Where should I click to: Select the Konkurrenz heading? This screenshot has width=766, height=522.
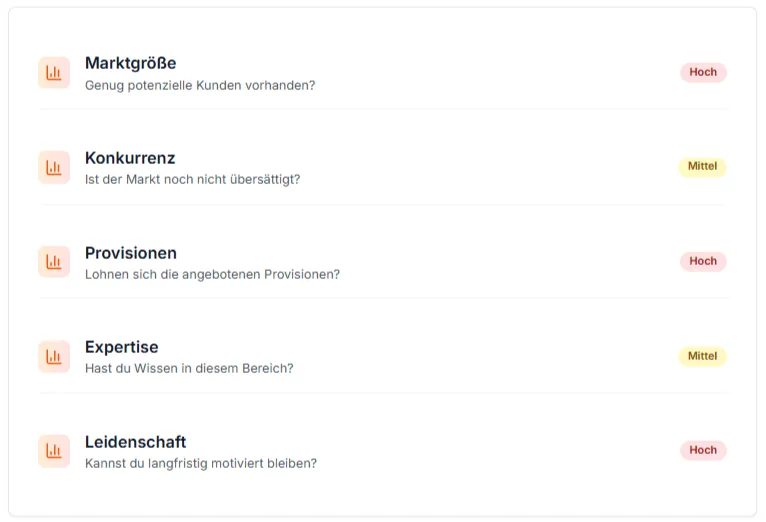(130, 158)
